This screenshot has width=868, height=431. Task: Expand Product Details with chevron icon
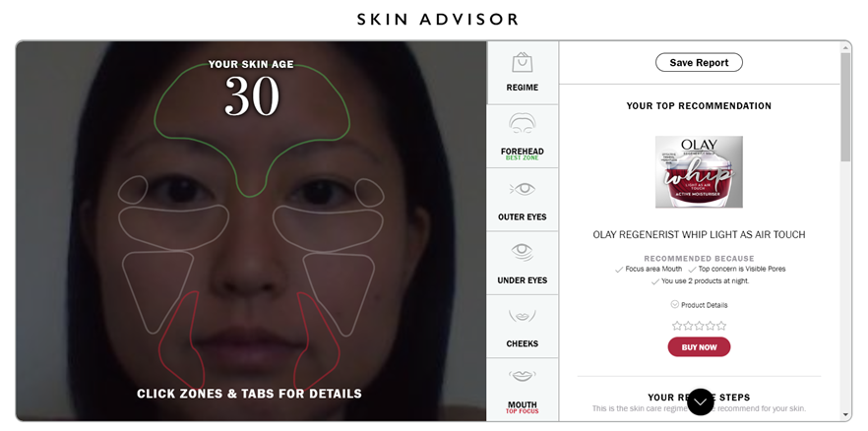coord(699,305)
